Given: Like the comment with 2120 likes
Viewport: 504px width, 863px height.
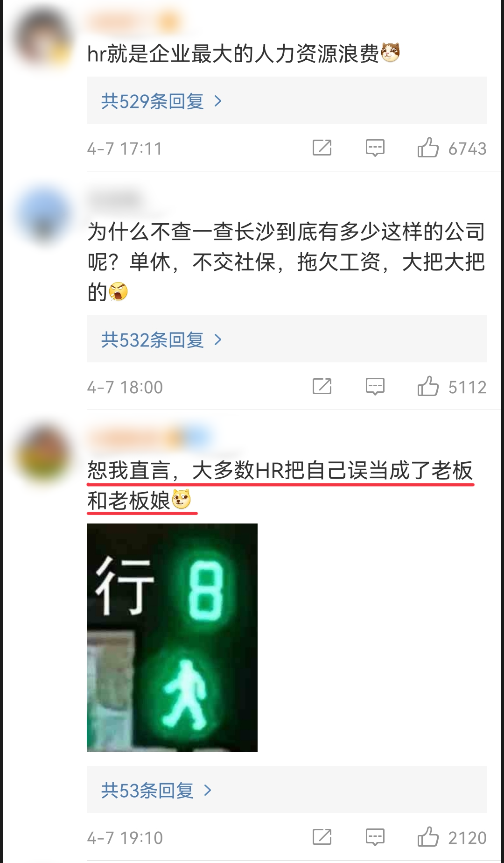Looking at the screenshot, I should [x=428, y=837].
